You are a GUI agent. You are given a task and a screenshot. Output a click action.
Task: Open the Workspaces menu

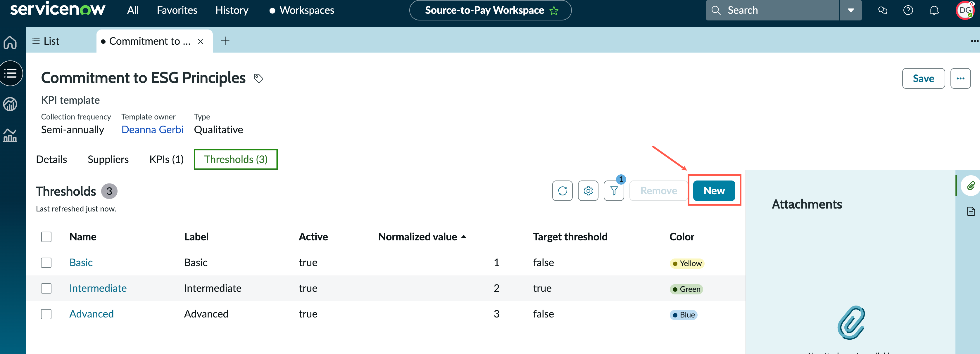click(302, 10)
